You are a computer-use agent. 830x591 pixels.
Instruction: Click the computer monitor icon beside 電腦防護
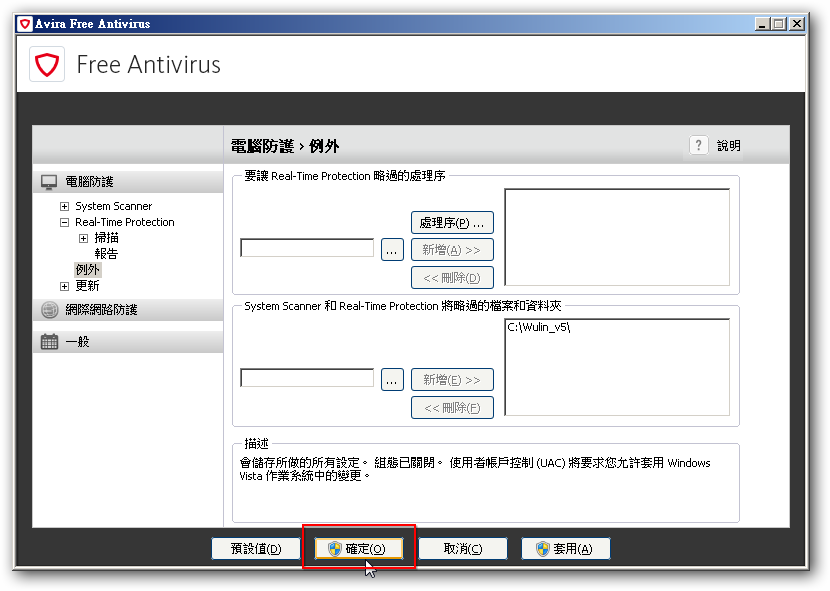(49, 182)
